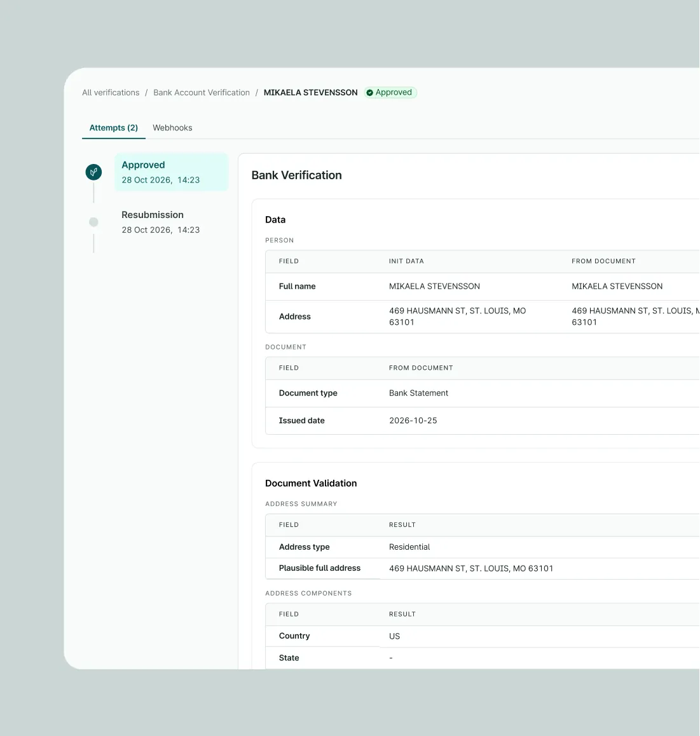Click the Plausible full address label

coord(320,568)
